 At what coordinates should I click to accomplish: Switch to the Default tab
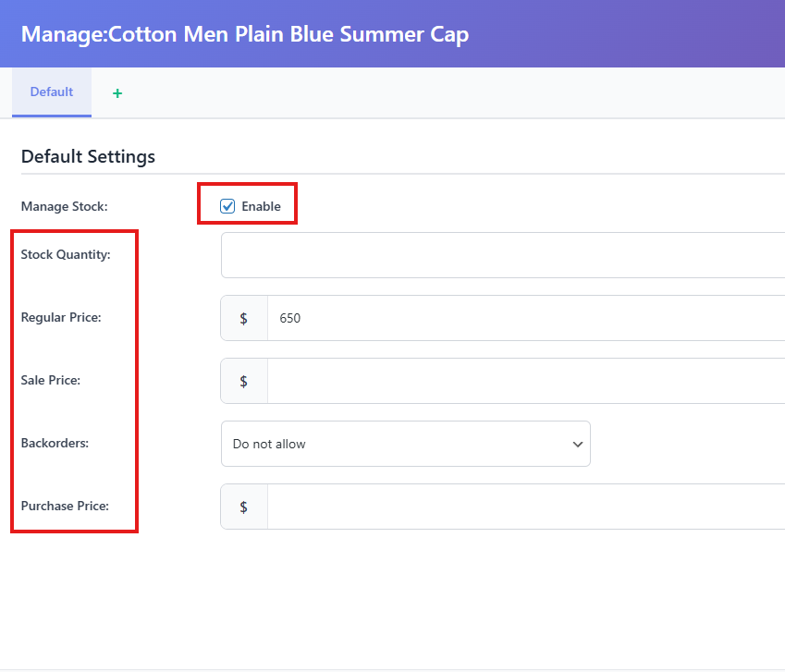click(52, 92)
